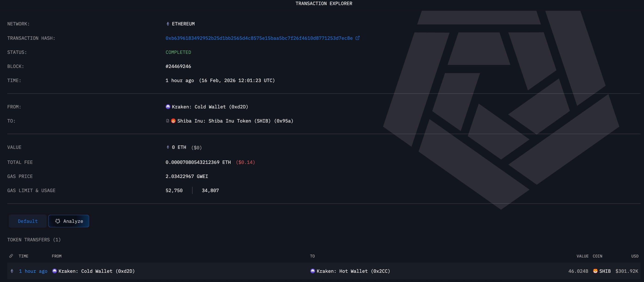644x282 pixels.
Task: Open Shiba Inu Token (SHIB) contract address
Action: point(235,121)
